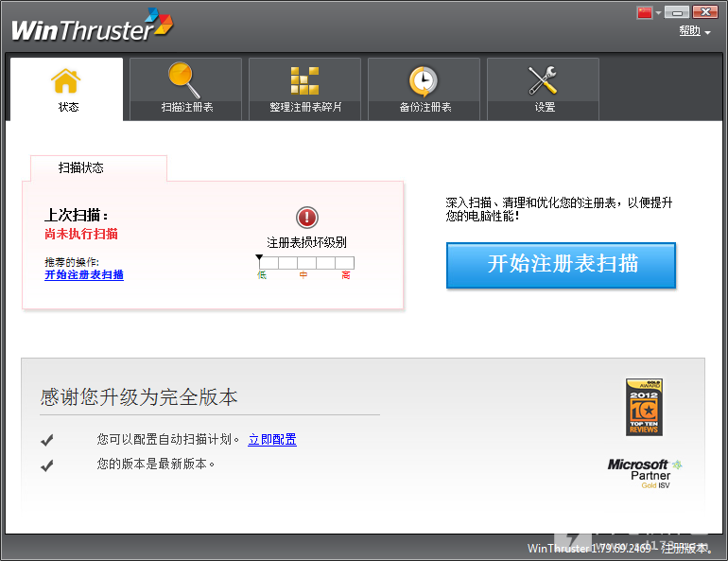Image resolution: width=728 pixels, height=561 pixels.
Task: Click the magnifying glass scan icon
Action: pos(184,79)
